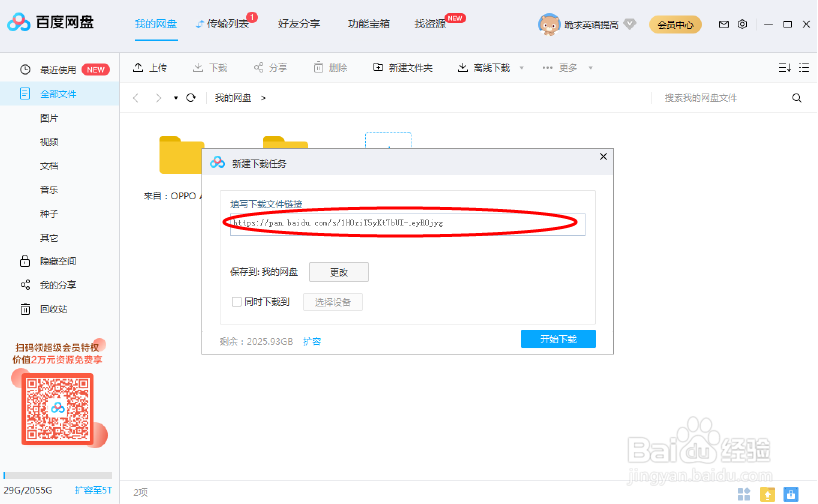Select 图片 category in sidebar

tap(49, 118)
